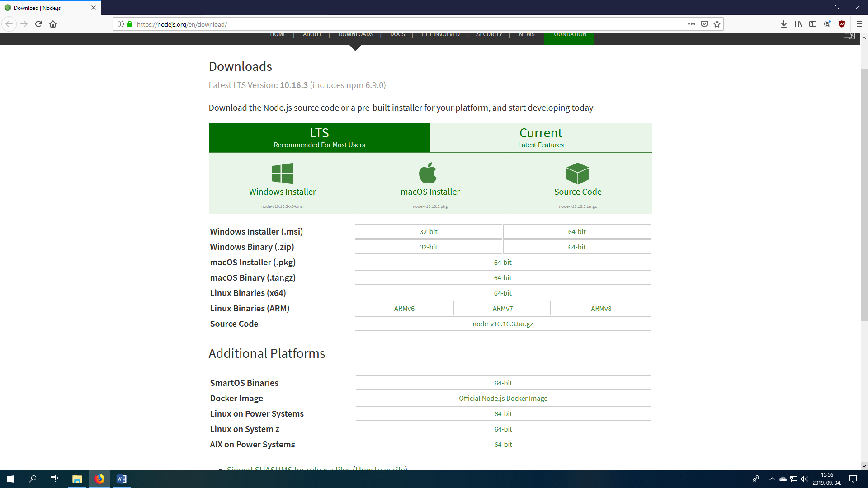Download Linux ARMv7 binaries
This screenshot has width=868, height=488.
click(503, 308)
